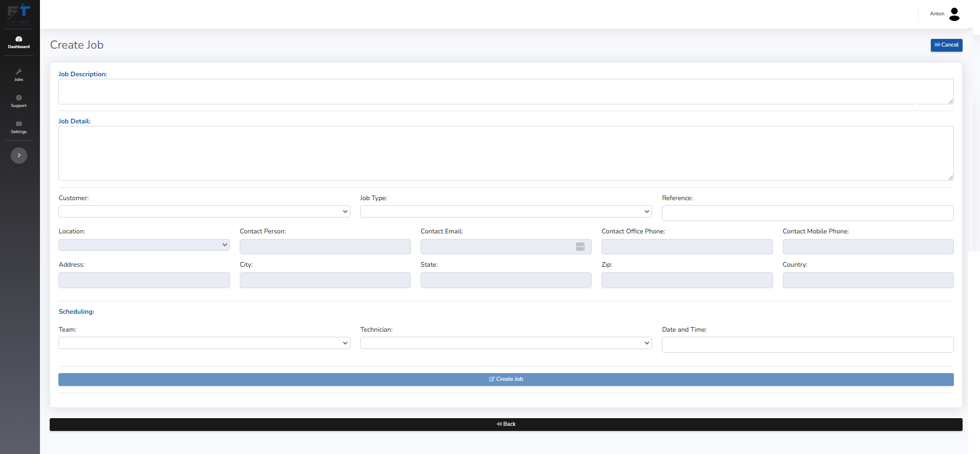Click the Contact Email autofill icon
Viewport: 980px width, 454px height.
coord(580,247)
